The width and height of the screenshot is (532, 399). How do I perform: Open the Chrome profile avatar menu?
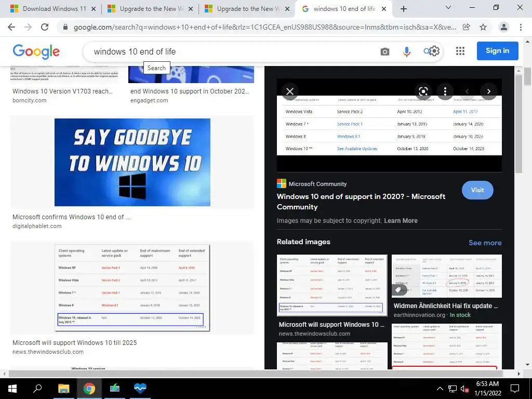[504, 27]
